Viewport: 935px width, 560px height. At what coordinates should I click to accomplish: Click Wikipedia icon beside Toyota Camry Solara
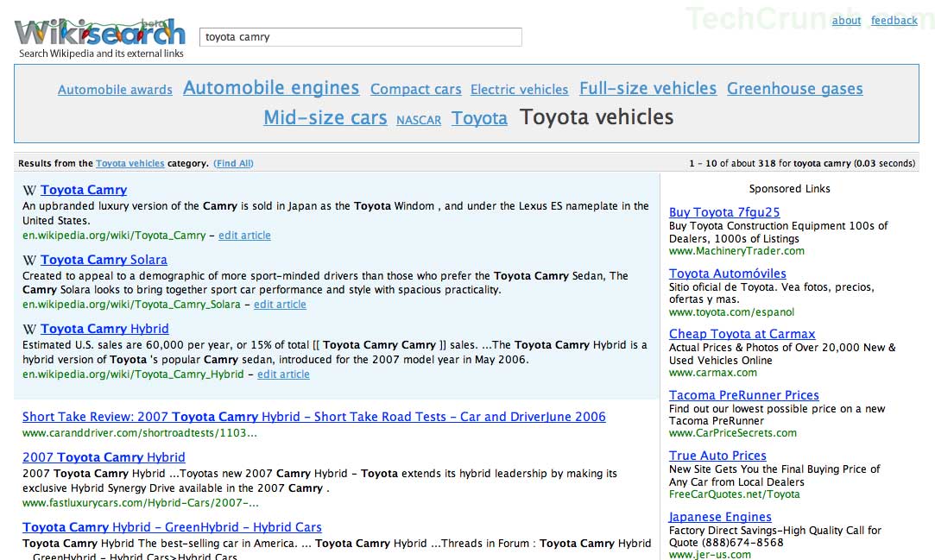(x=28, y=260)
